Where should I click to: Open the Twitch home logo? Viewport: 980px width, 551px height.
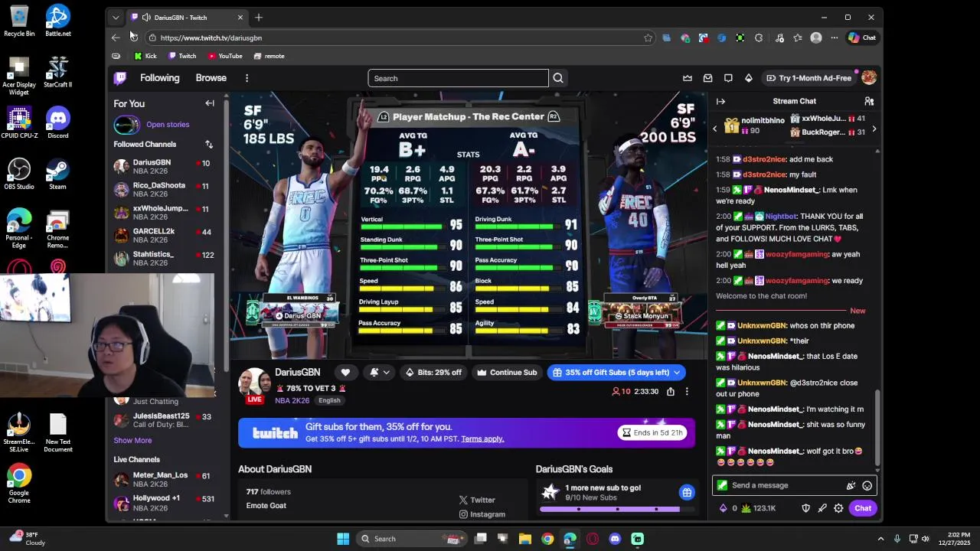(x=120, y=78)
